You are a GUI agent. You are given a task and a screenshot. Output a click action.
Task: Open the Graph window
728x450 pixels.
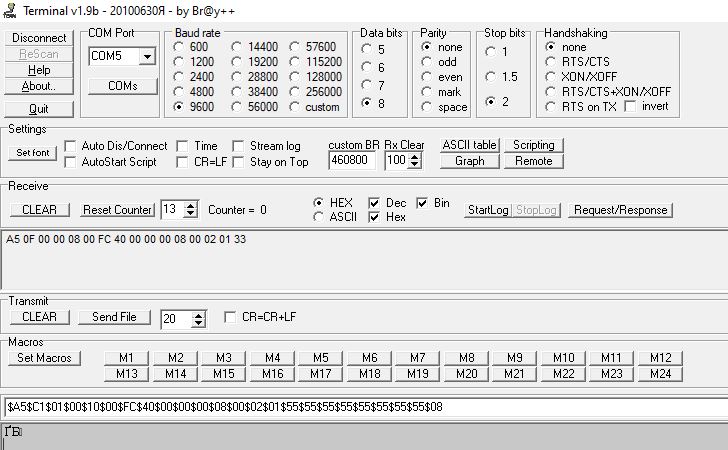tap(469, 161)
